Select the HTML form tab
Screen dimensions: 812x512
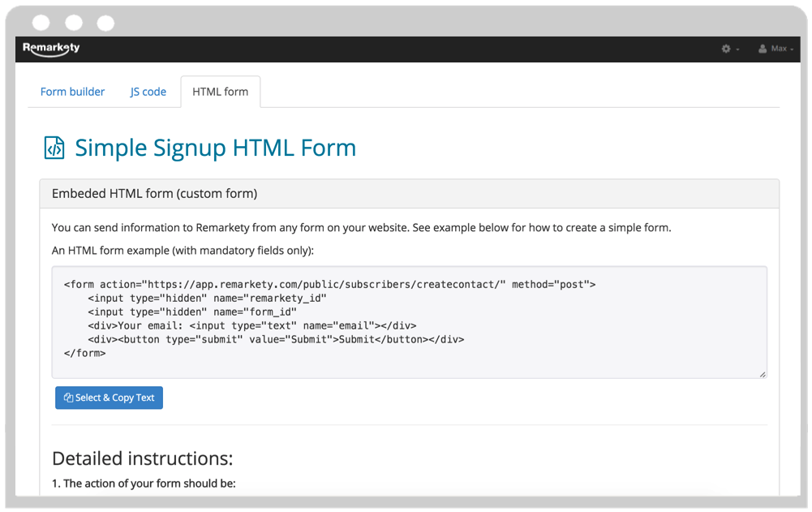click(x=220, y=92)
